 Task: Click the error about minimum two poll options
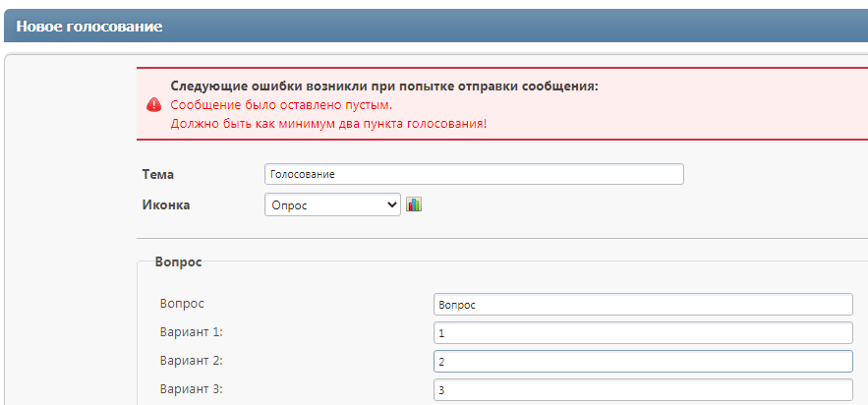coord(328,123)
